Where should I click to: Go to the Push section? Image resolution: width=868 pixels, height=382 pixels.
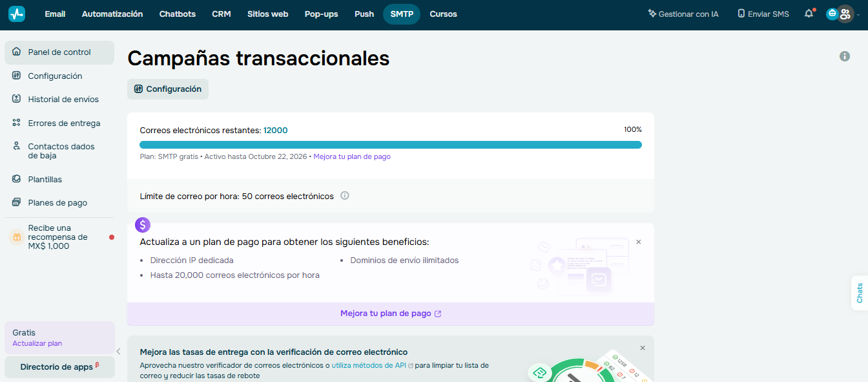click(364, 14)
